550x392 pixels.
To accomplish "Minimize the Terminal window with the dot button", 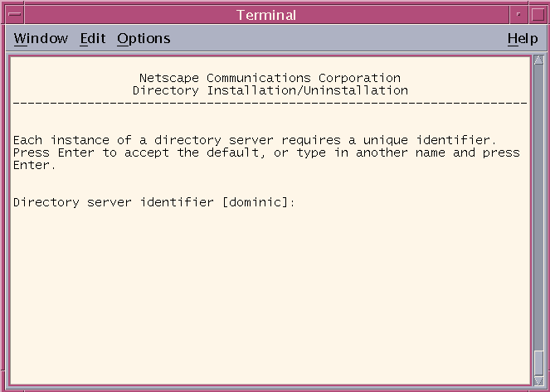I will tap(518, 15).
